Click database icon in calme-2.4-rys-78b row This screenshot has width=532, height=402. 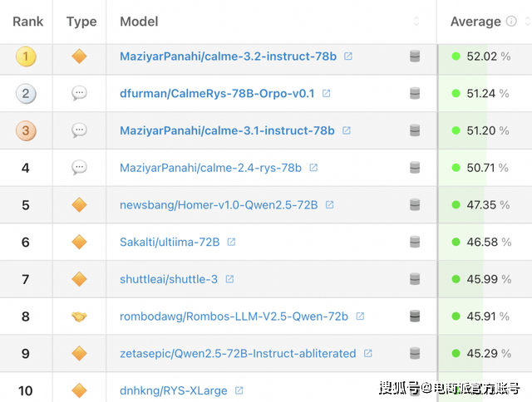click(x=415, y=168)
